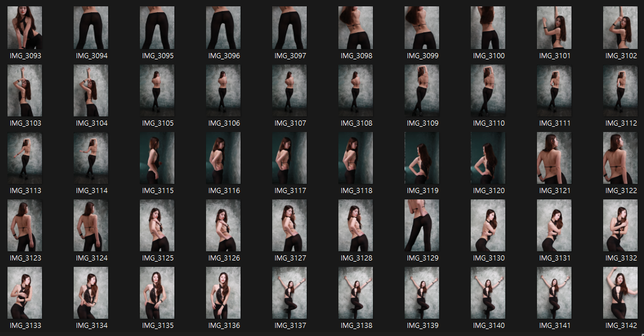Click the IMG_3141 image thumbnail
Screen dimensions: 644x336
pyautogui.click(x=554, y=293)
